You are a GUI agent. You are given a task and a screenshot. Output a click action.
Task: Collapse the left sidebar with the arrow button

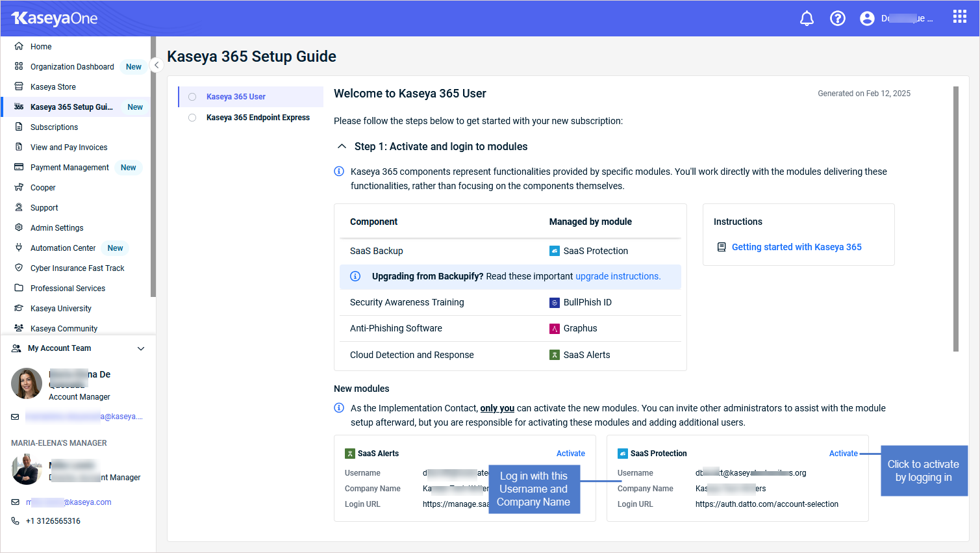coord(157,65)
